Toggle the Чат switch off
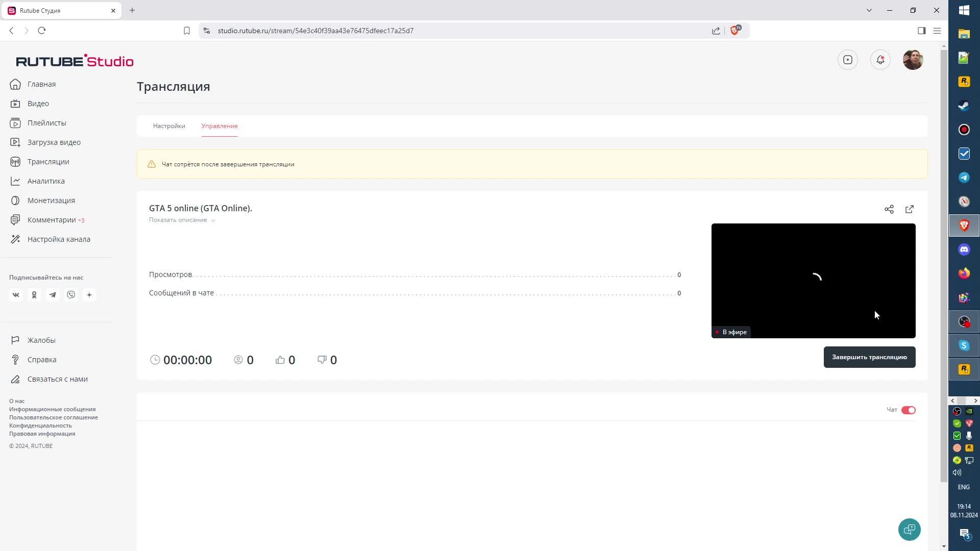The height and width of the screenshot is (551, 980). coord(908,410)
